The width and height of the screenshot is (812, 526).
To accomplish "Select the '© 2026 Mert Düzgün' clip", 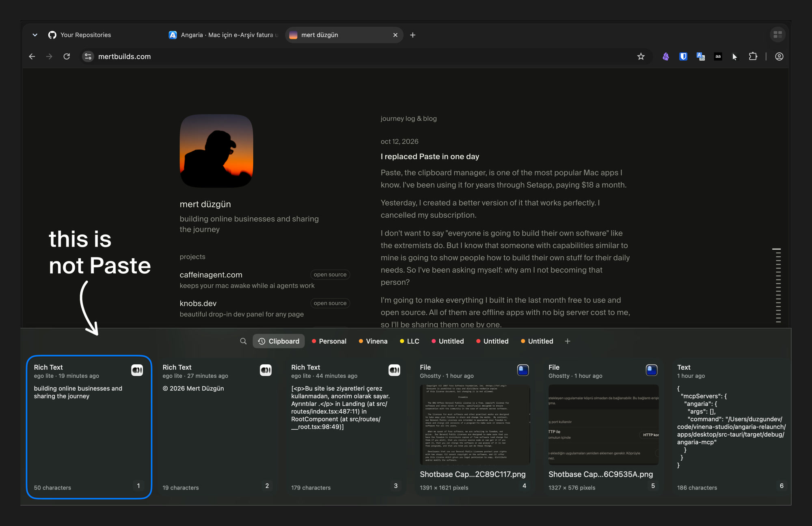I will [217, 426].
